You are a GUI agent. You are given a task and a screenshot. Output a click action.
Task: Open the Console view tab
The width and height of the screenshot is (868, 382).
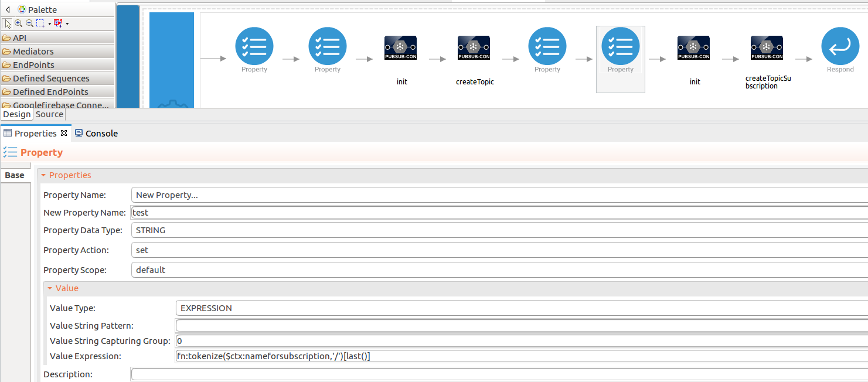click(x=96, y=133)
